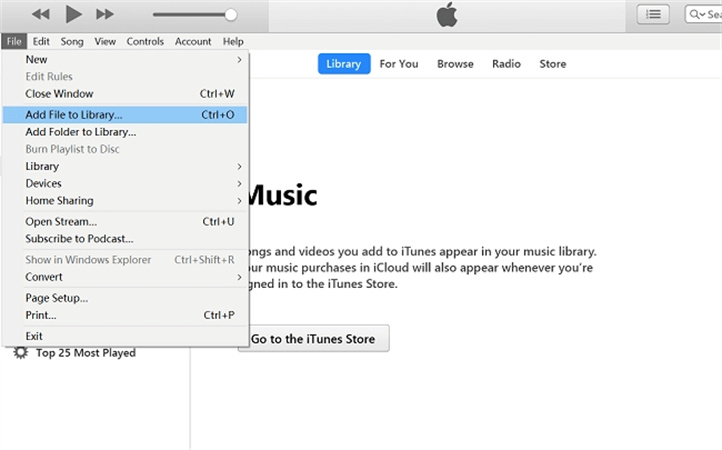Open the Controls menu in menu bar
This screenshot has width=722, height=450.
click(x=145, y=42)
